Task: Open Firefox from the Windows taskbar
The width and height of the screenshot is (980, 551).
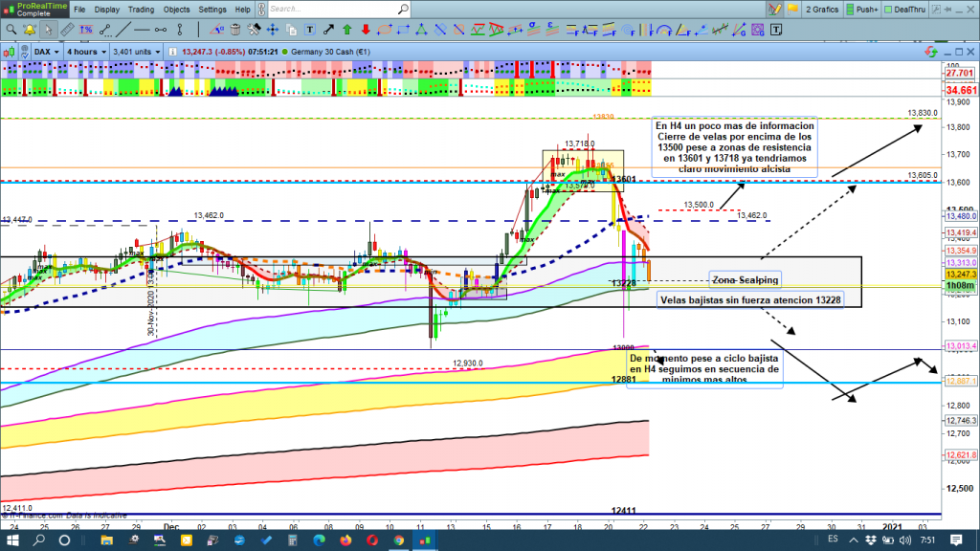Action: pos(345,540)
